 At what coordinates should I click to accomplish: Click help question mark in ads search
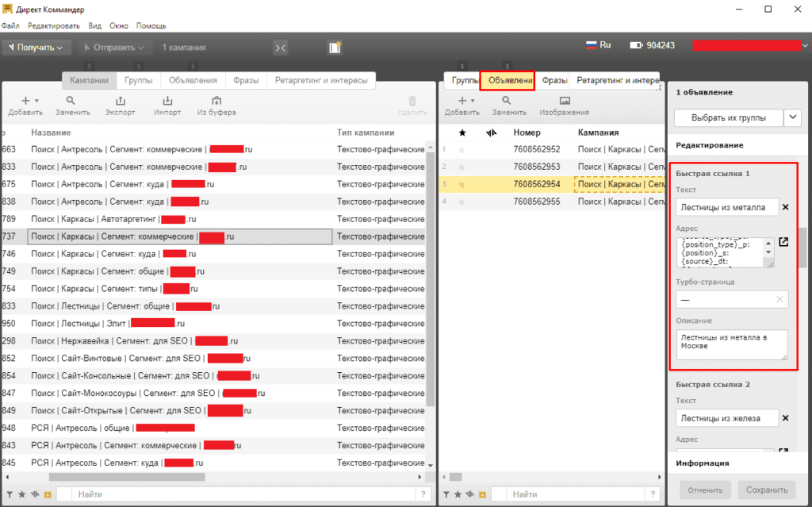click(x=653, y=494)
